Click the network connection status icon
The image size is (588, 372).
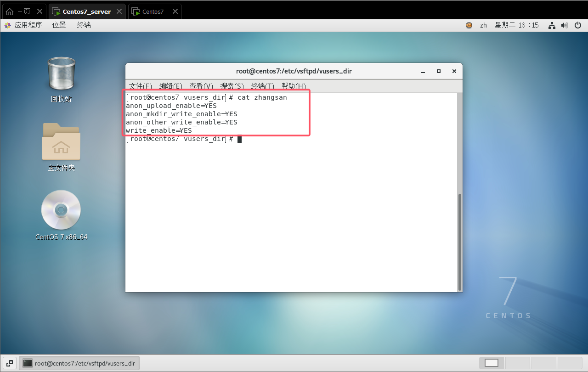pos(552,25)
